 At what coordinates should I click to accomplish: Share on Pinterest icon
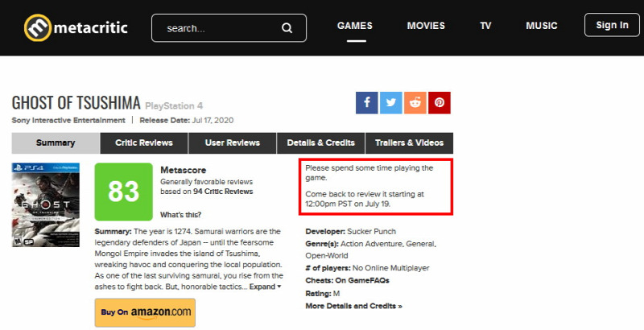pyautogui.click(x=440, y=102)
